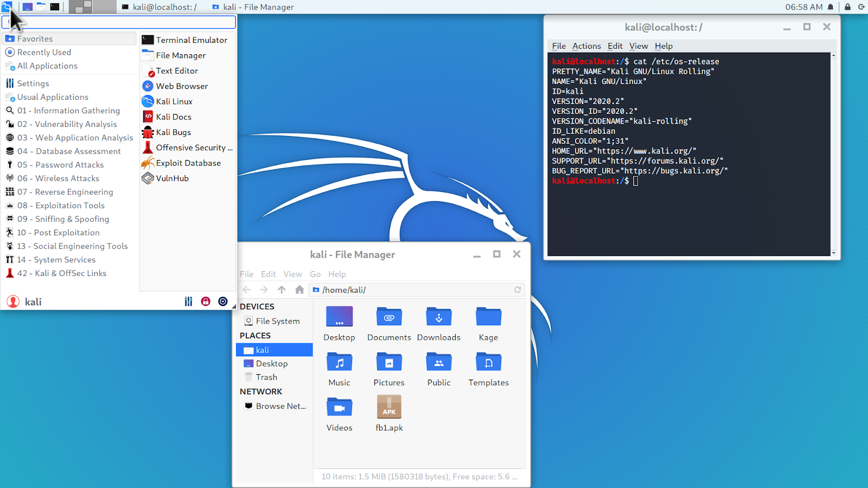
Task: Show the Usual Applications category
Action: coord(70,97)
